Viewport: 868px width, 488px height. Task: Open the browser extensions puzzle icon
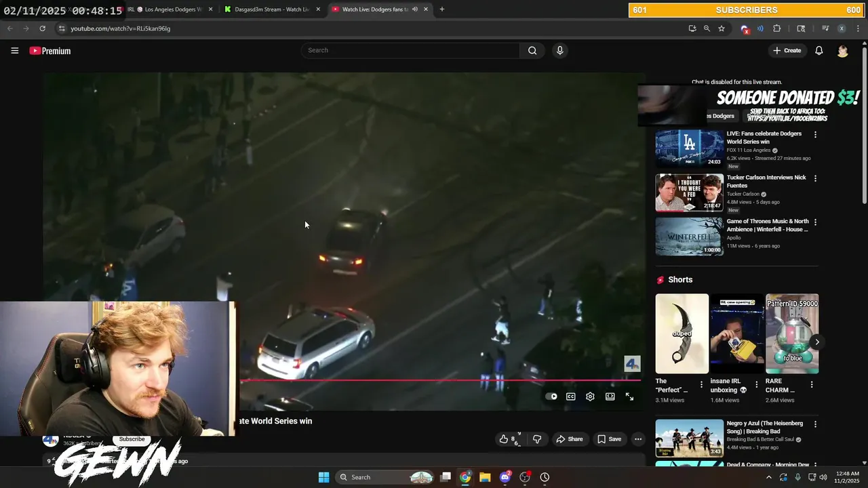[x=777, y=28]
